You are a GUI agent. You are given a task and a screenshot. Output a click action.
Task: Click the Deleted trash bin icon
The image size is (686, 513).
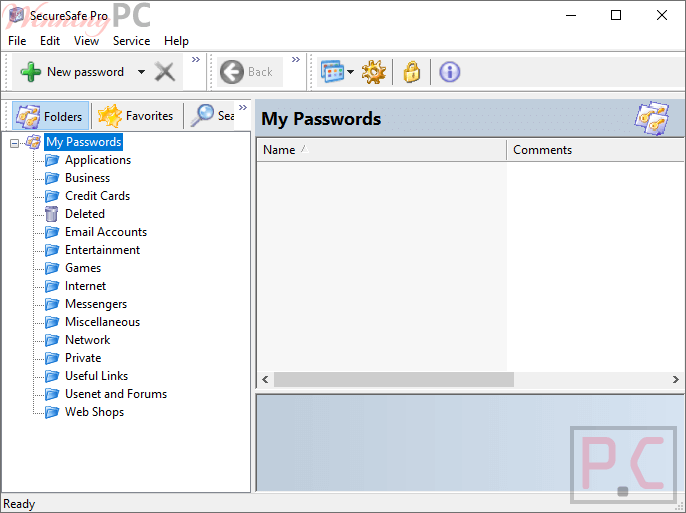[x=52, y=214]
